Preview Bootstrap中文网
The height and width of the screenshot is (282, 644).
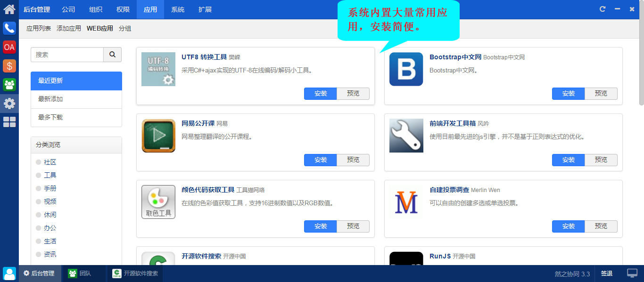(601, 94)
